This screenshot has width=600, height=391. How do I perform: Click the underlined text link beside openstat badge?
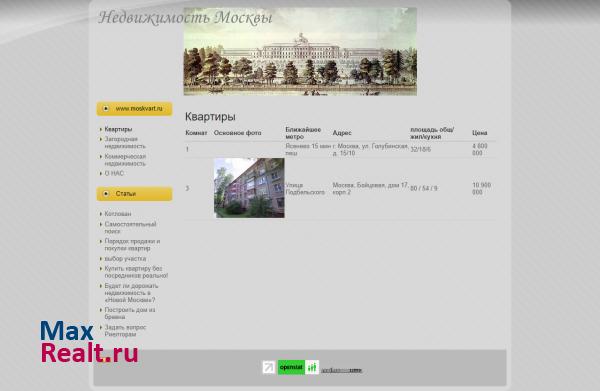click(x=341, y=370)
